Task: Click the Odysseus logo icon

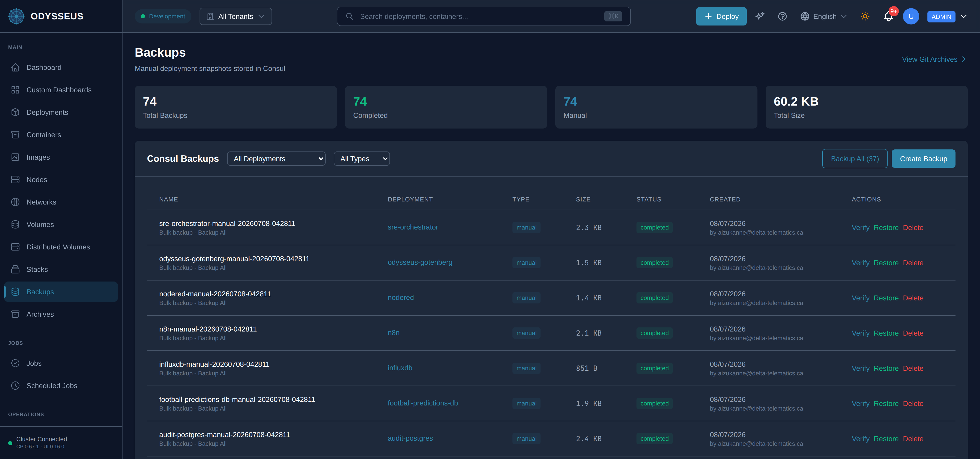Action: click(x=16, y=16)
